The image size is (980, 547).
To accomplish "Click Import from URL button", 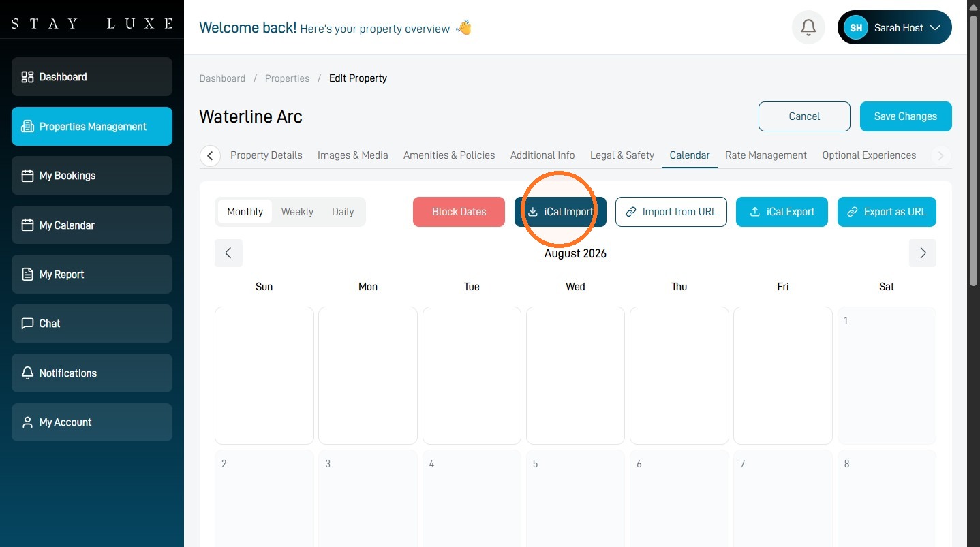I will [671, 212].
